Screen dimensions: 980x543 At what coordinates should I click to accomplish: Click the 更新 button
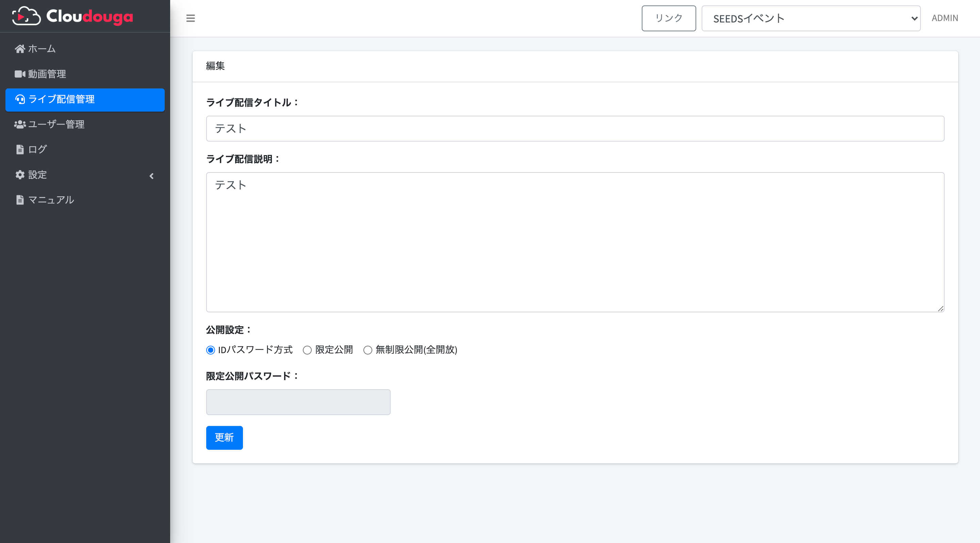point(225,438)
